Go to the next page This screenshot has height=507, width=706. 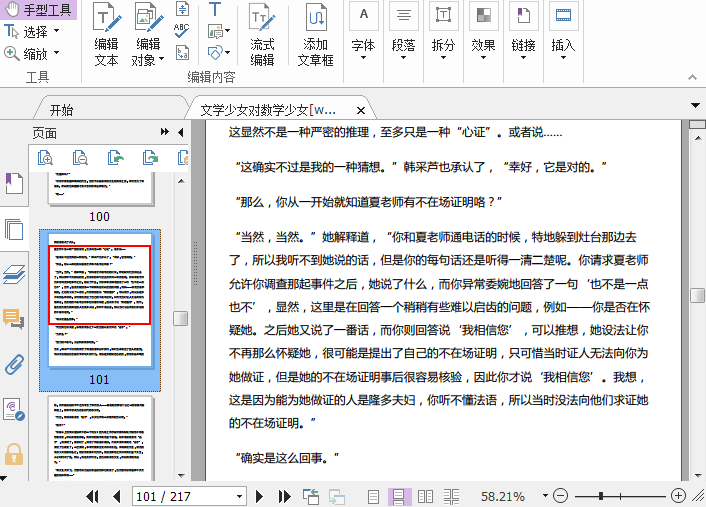[x=260, y=496]
